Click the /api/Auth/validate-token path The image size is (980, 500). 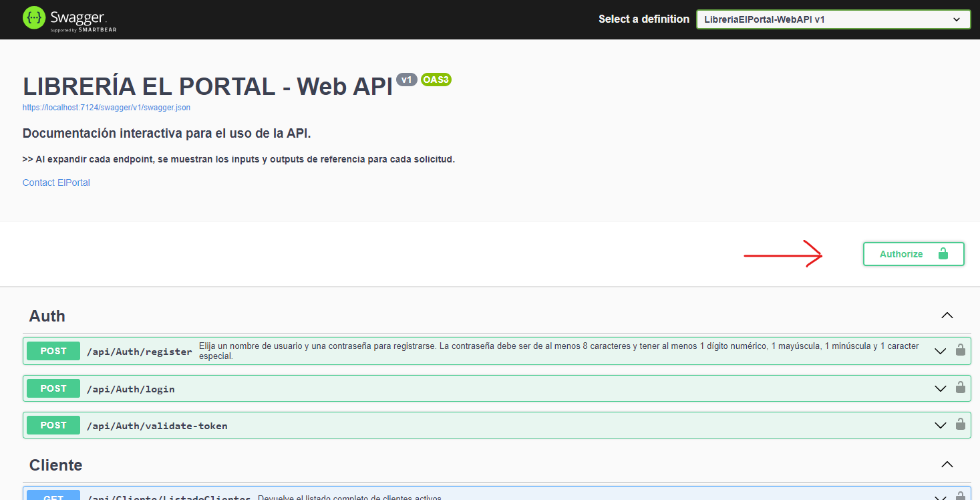tap(157, 426)
